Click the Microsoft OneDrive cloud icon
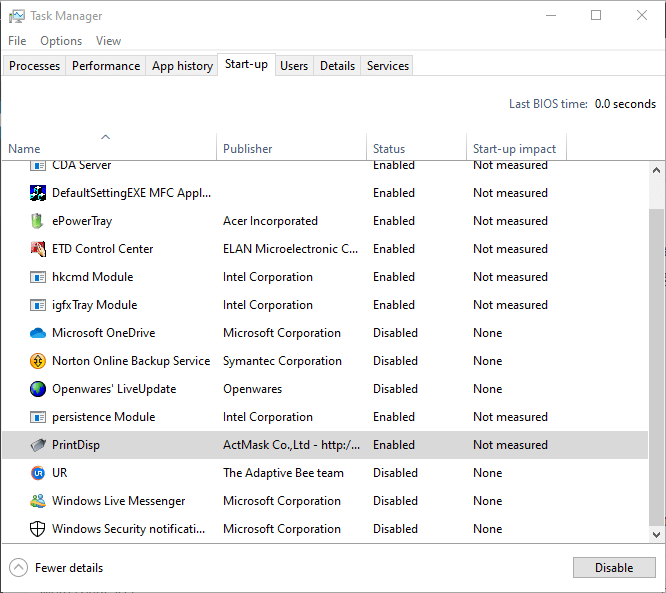Image resolution: width=666 pixels, height=593 pixels. point(37,333)
